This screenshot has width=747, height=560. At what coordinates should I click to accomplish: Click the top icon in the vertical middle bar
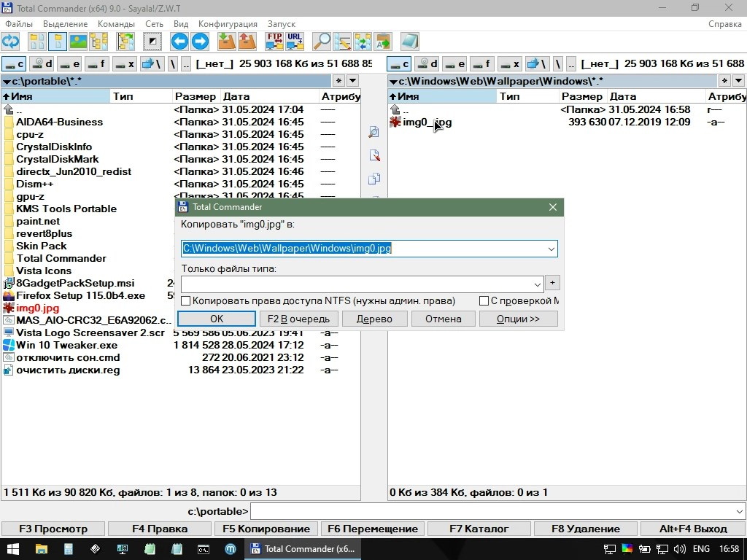pyautogui.click(x=374, y=132)
